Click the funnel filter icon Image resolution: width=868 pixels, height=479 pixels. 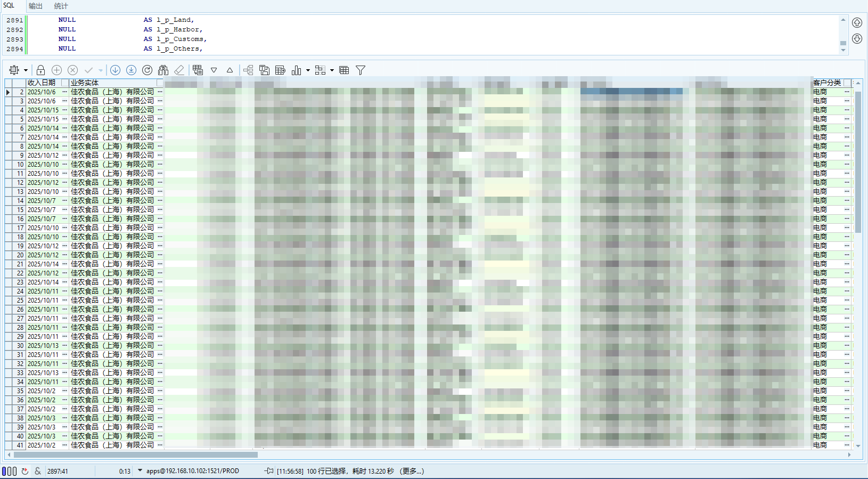[361, 70]
